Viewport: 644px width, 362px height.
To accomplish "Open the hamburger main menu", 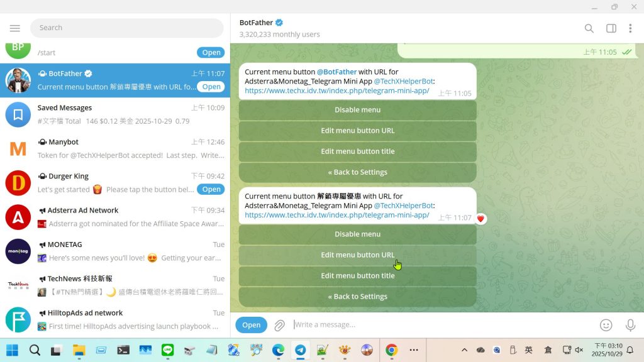I will pyautogui.click(x=15, y=28).
